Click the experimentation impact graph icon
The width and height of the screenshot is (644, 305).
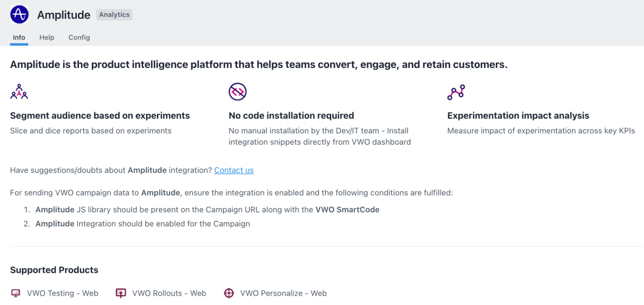(x=456, y=92)
